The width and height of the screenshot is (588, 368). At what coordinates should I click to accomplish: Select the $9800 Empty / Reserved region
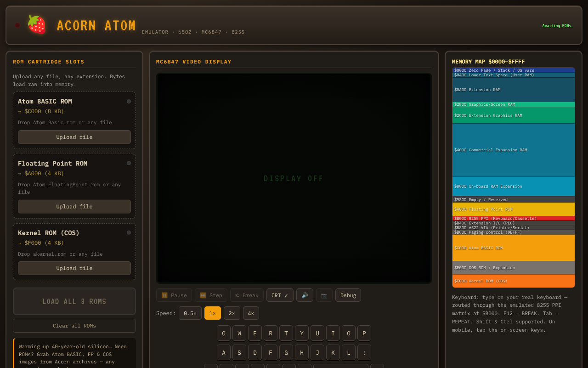tap(514, 200)
